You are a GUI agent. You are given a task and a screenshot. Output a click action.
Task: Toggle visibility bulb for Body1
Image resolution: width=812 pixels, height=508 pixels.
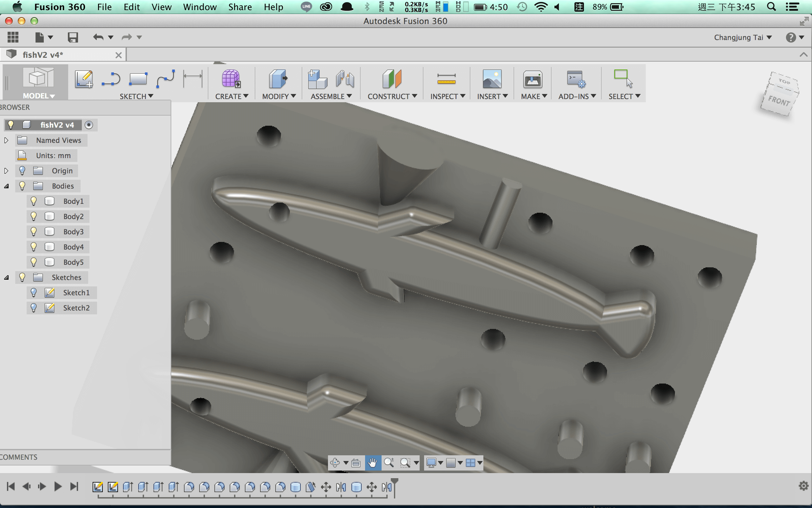(34, 201)
